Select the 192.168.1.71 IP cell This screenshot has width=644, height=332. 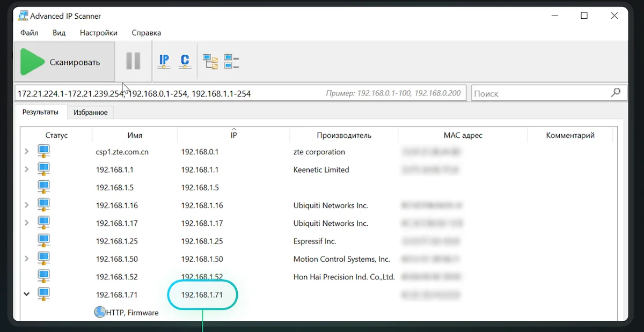[202, 294]
